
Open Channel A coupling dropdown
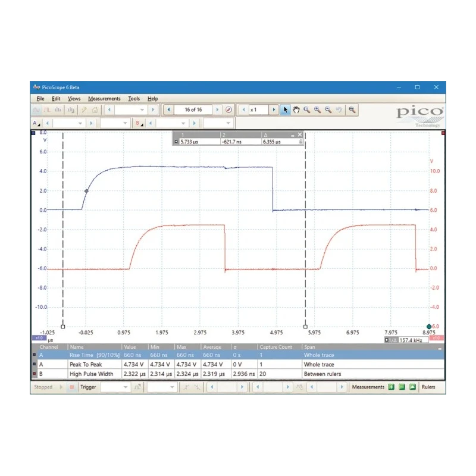tap(125, 123)
